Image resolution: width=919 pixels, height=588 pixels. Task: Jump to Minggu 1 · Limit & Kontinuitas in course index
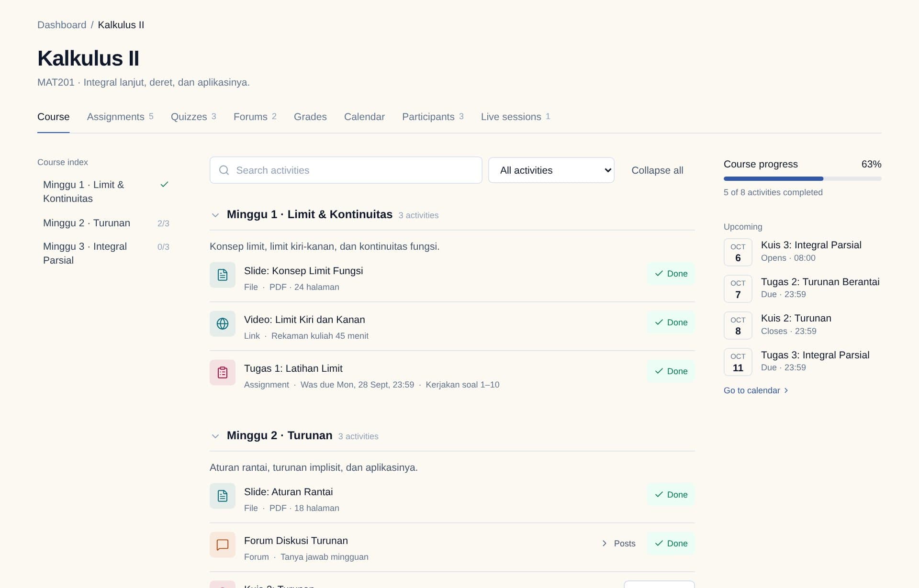click(106, 191)
